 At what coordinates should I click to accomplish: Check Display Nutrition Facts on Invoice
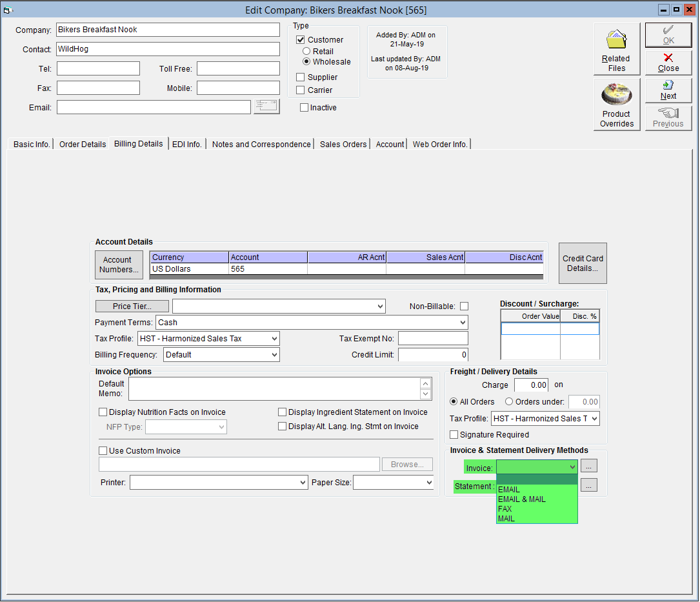tap(103, 412)
